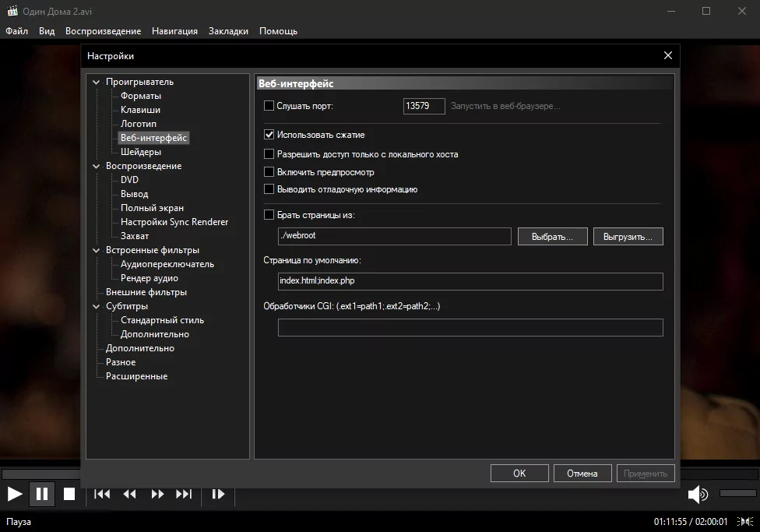
Task: Click the "Выбрать..." button
Action: (552, 236)
